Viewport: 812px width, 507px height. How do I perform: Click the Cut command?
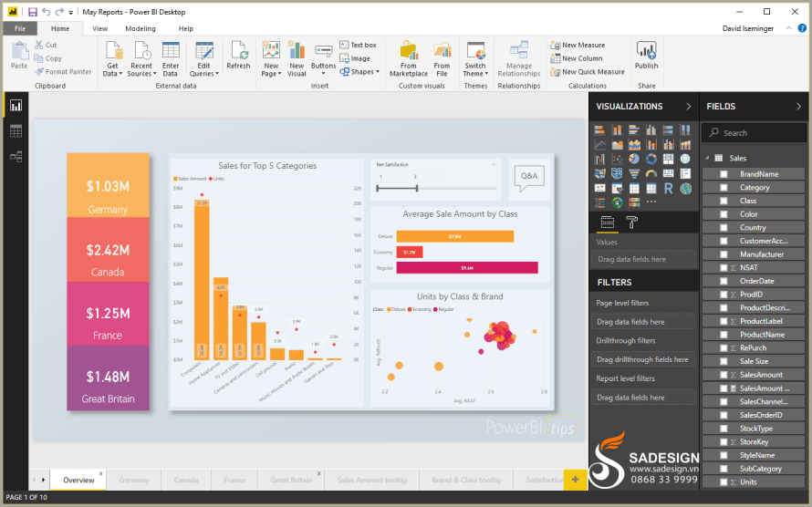(x=46, y=45)
